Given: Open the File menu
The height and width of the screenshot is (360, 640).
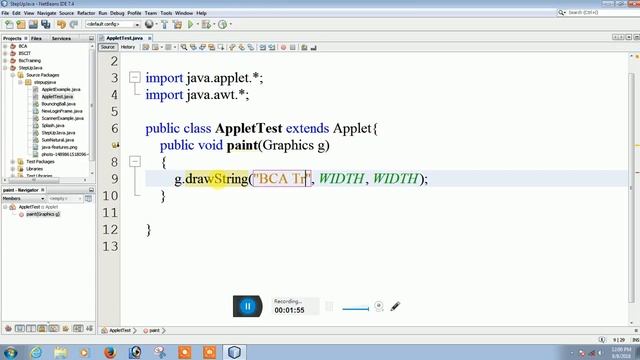Looking at the screenshot, I should (5, 13).
